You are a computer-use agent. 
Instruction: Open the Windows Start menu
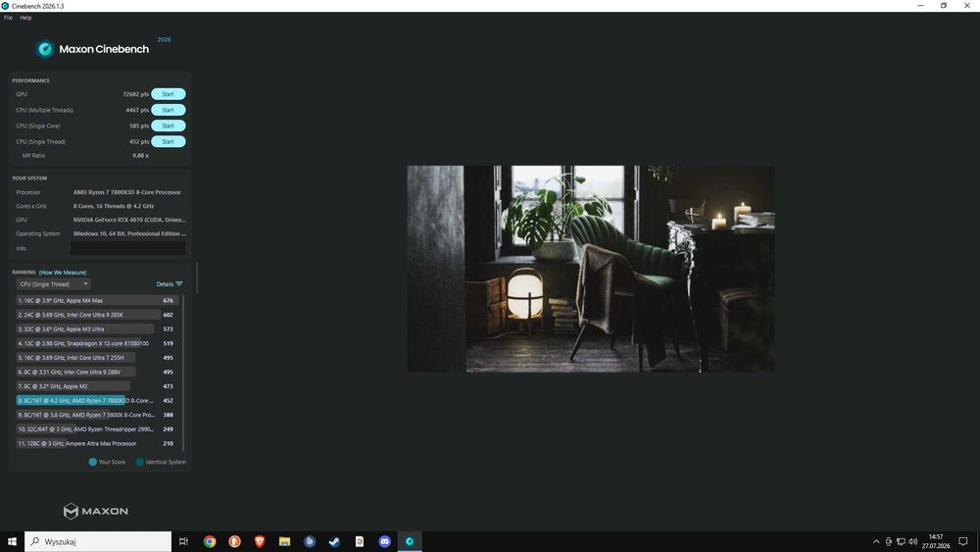click(11, 541)
